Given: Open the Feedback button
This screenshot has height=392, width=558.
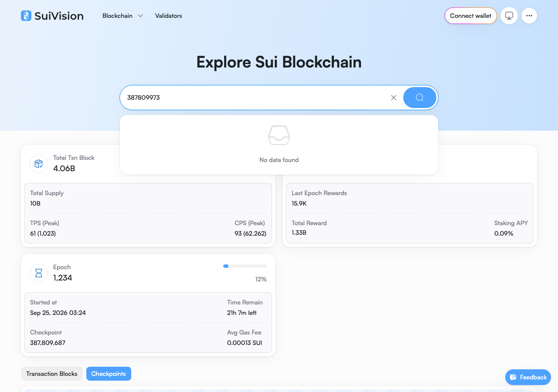Looking at the screenshot, I should click(x=528, y=377).
